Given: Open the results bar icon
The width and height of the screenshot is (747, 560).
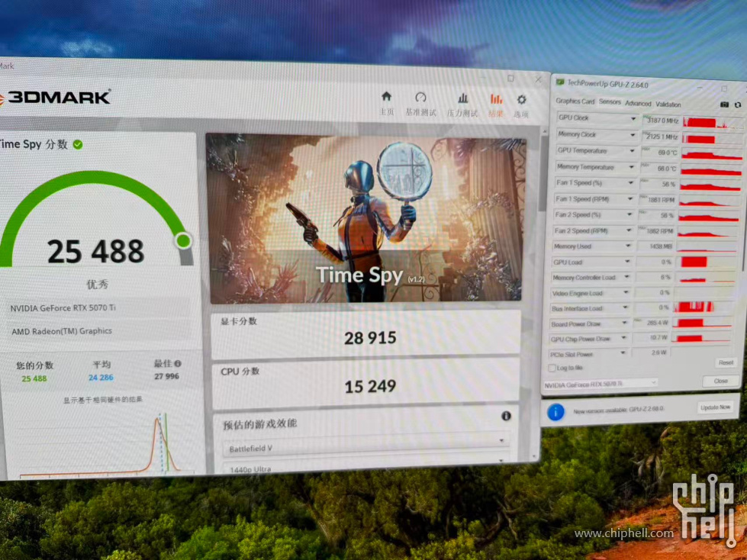Looking at the screenshot, I should point(496,99).
